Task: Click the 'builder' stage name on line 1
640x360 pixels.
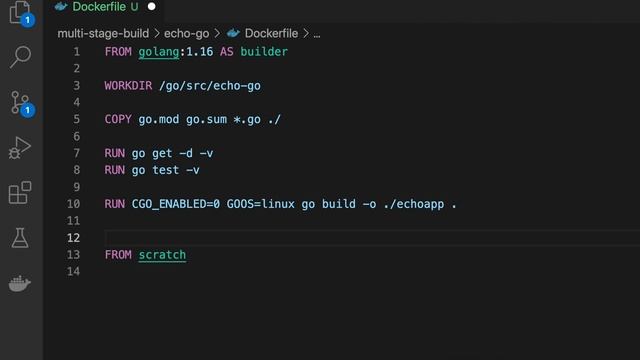Action: (x=264, y=52)
